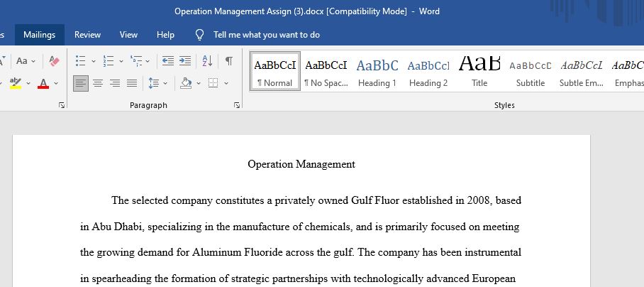Open Paragraph Settings dialog launcher
Image resolution: width=644 pixels, height=287 pixels.
pyautogui.click(x=237, y=105)
